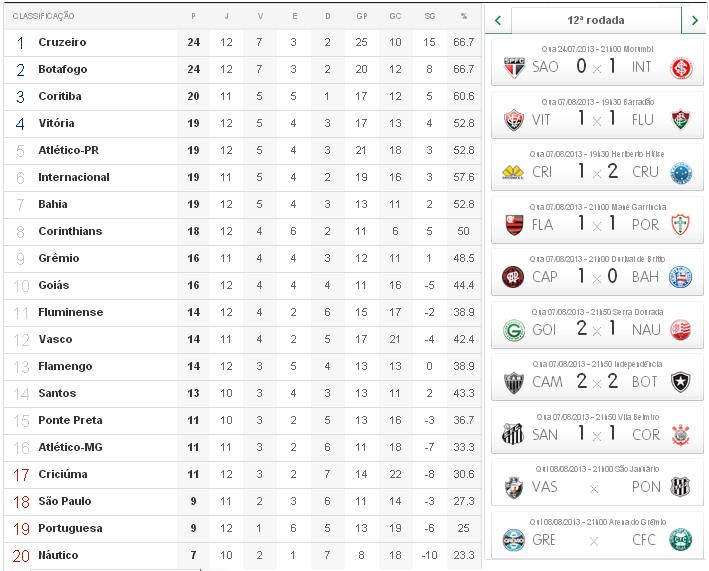Image resolution: width=709 pixels, height=571 pixels.
Task: Click Corinthians crest in SAN-COR match
Action: click(x=681, y=434)
